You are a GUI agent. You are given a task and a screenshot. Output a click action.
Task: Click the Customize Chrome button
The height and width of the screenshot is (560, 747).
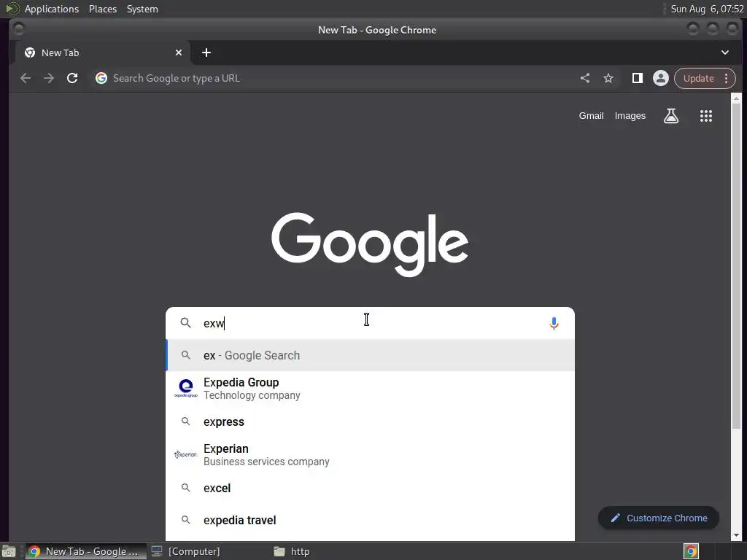pyautogui.click(x=659, y=518)
